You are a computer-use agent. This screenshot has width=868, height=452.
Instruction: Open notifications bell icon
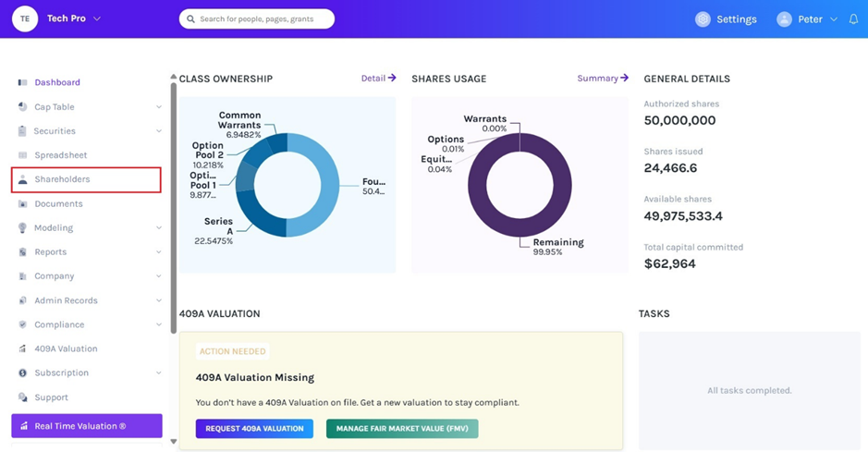tap(853, 19)
